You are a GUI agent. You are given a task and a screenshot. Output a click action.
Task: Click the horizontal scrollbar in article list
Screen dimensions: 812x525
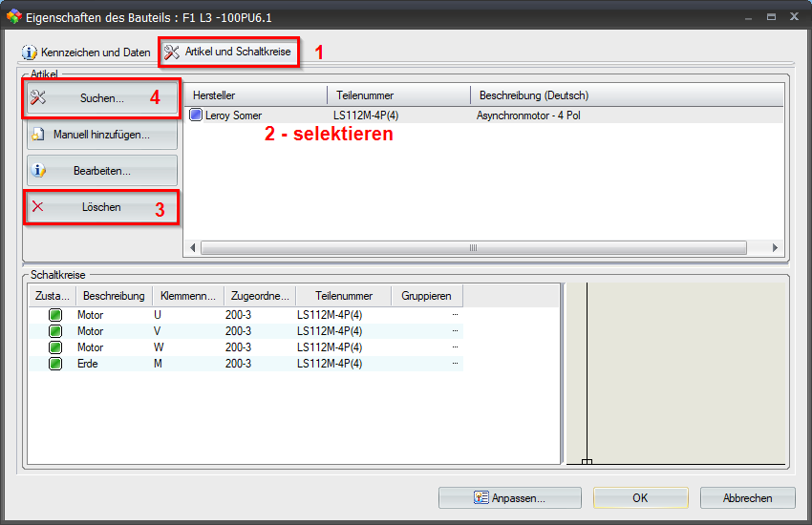pyautogui.click(x=472, y=247)
